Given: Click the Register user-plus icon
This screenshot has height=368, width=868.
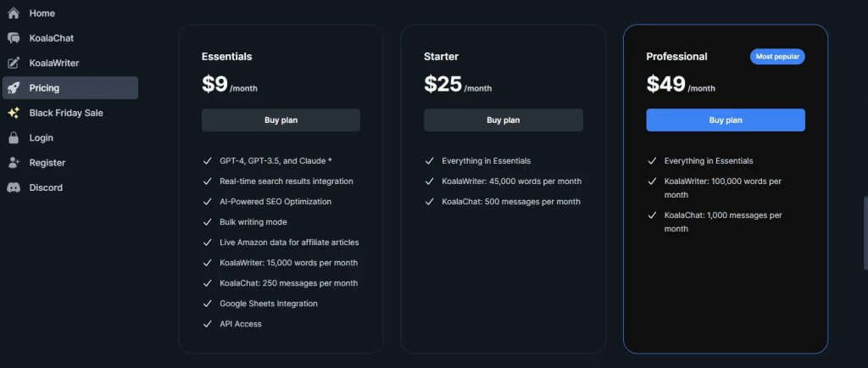Looking at the screenshot, I should pos(14,162).
